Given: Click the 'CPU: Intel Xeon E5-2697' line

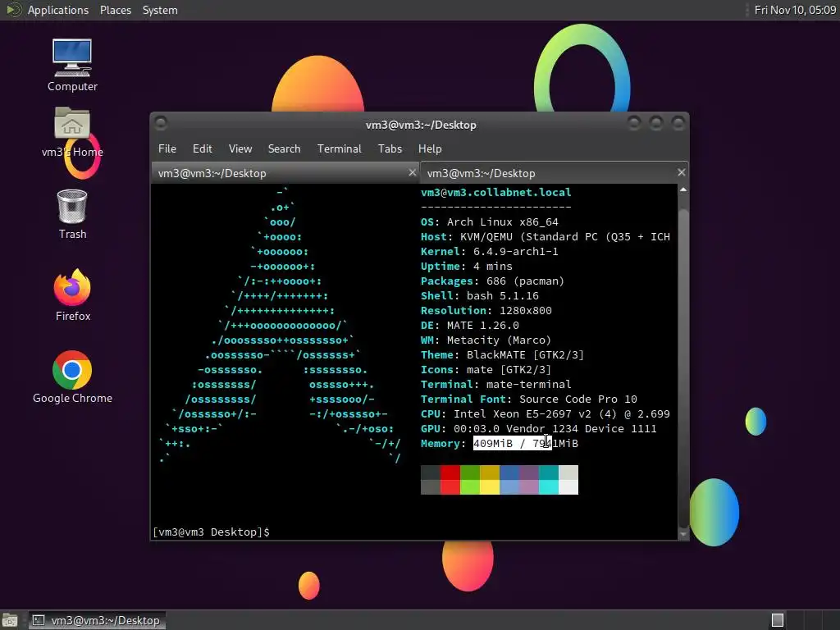Looking at the screenshot, I should point(546,414).
